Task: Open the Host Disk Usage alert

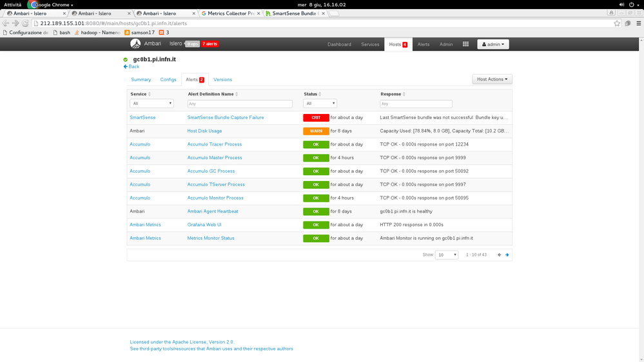Action: (x=204, y=131)
